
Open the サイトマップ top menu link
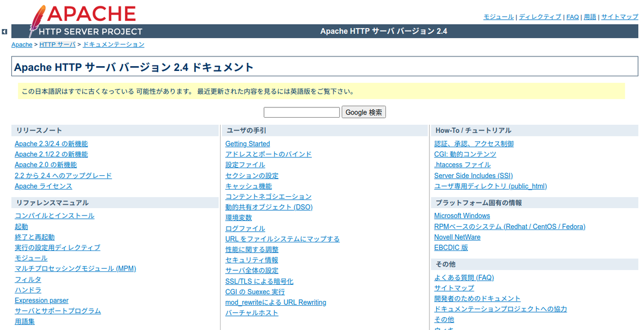[x=620, y=17]
